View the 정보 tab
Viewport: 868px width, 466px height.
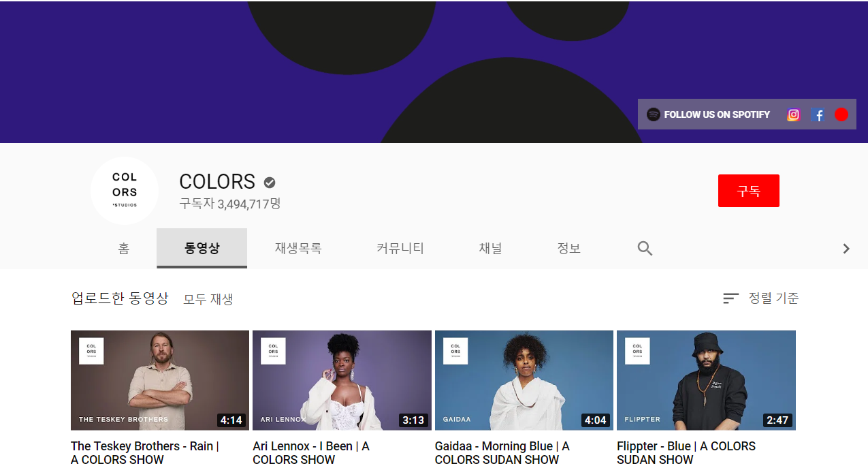pyautogui.click(x=568, y=249)
